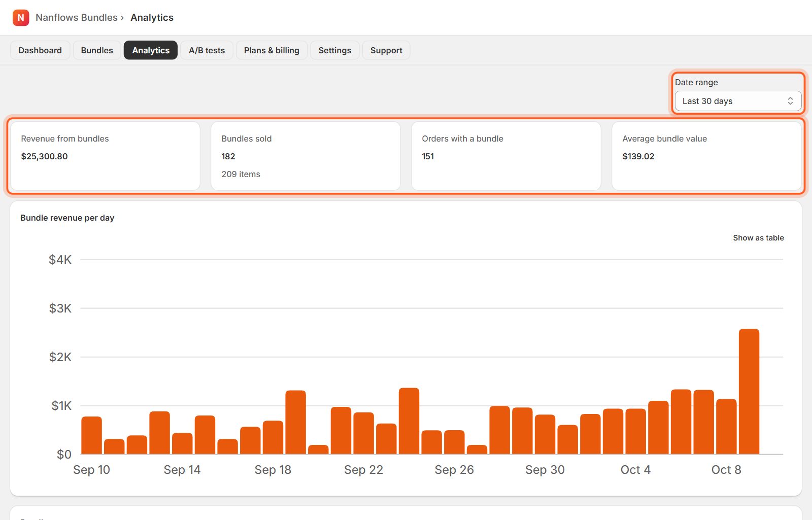Viewport: 812px width, 520px height.
Task: Expand the Date range dropdown
Action: point(738,101)
